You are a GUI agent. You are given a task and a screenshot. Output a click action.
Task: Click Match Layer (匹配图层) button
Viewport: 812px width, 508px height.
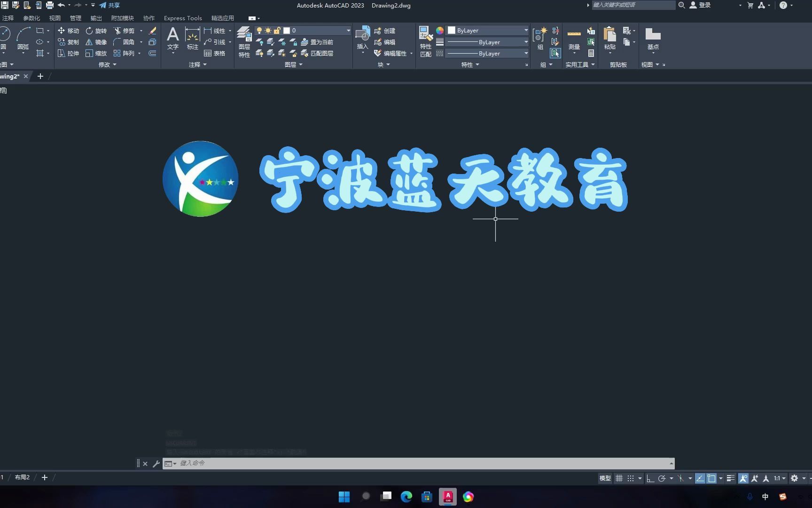click(x=317, y=53)
